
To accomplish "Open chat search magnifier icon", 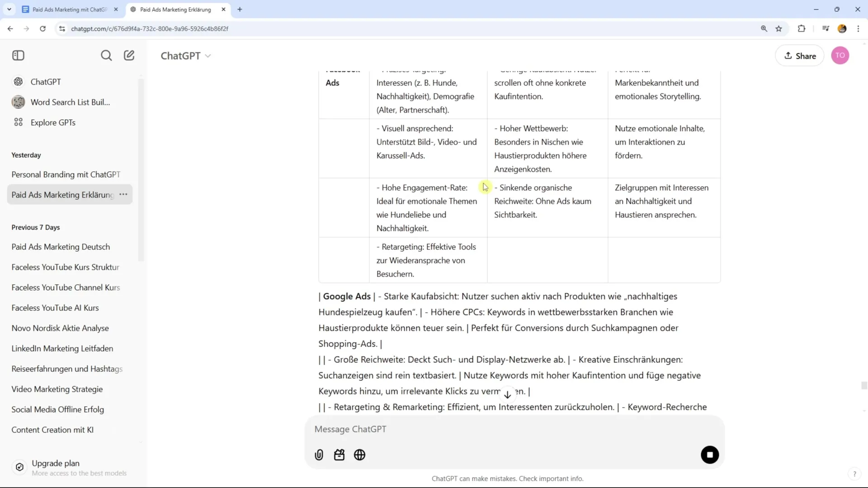I will pyautogui.click(x=106, y=56).
